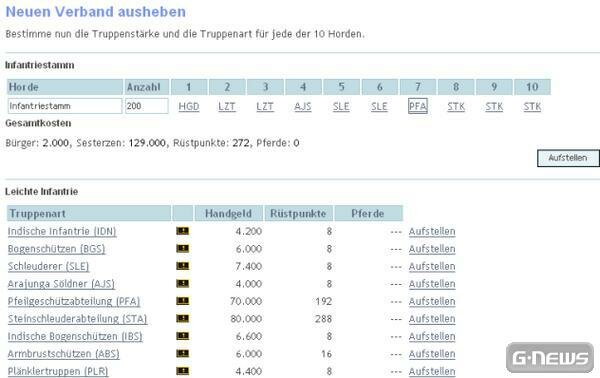This screenshot has height=378, width=600.
Task: Click the Handgeld value 70.000
Action: pos(246,301)
